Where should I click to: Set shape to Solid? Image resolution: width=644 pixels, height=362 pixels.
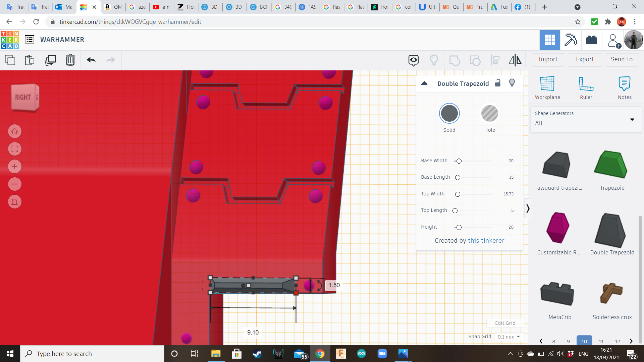449,114
